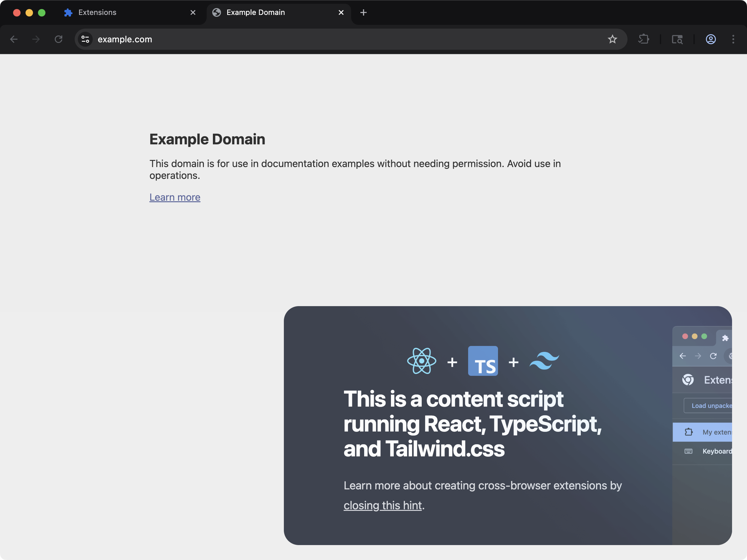
Task: Open the search with Google side panel icon
Action: click(x=677, y=39)
